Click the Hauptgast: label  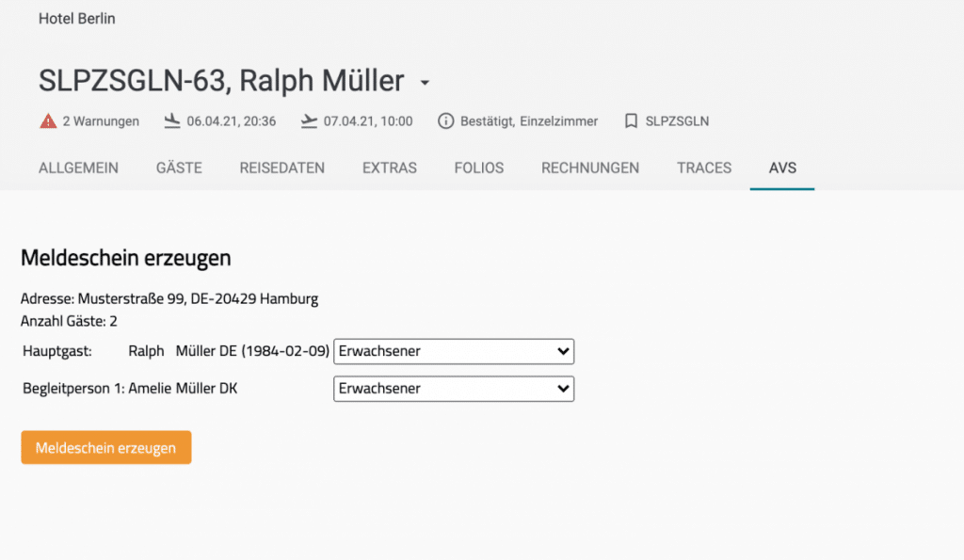coord(57,351)
